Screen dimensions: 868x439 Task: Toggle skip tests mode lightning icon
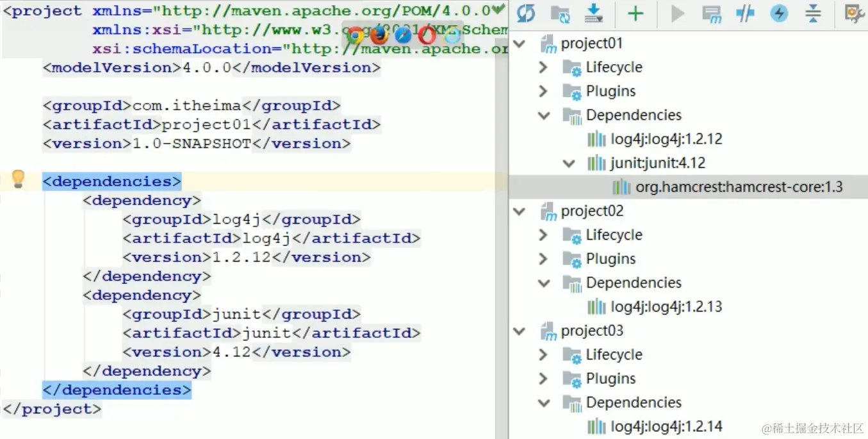779,13
